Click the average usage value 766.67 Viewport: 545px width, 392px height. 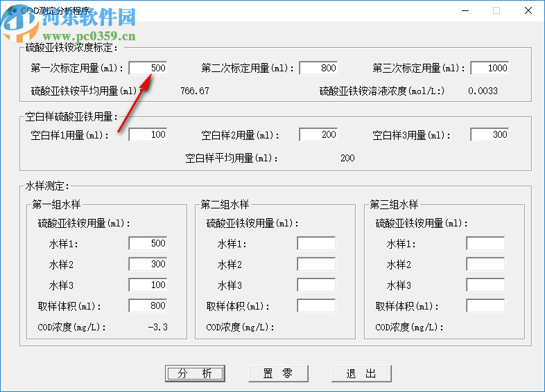coord(195,91)
